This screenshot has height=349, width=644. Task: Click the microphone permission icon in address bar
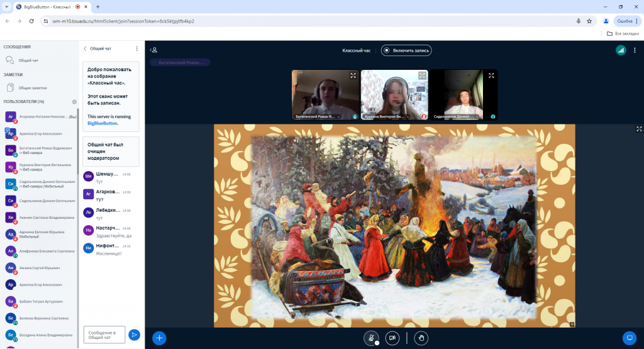click(579, 21)
